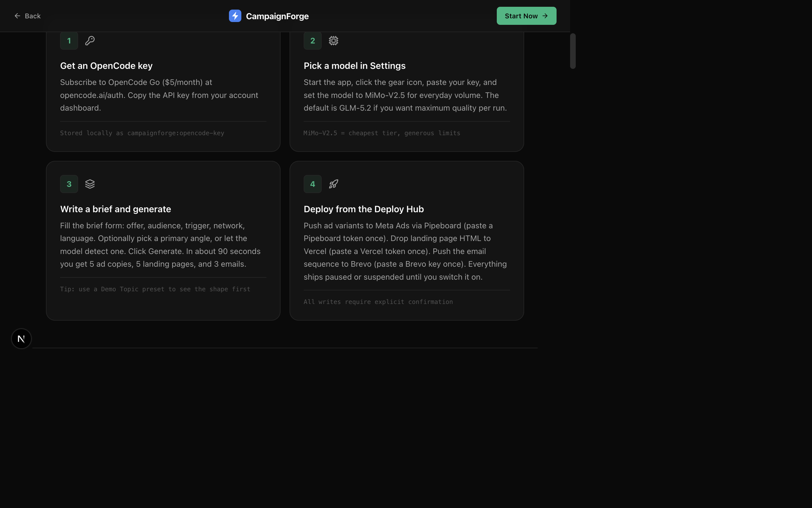Click the step number 3 badge
This screenshot has height=508, width=812.
(x=69, y=184)
